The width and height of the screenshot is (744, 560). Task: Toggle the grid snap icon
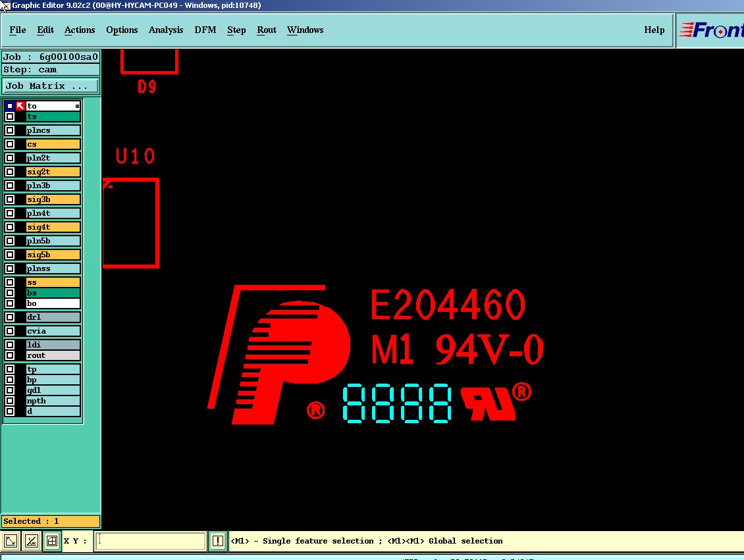tap(52, 540)
